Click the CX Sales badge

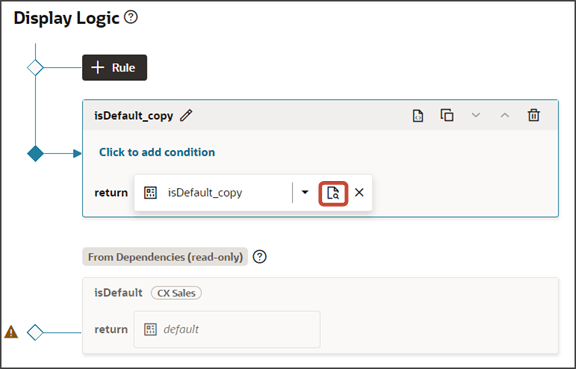[176, 293]
